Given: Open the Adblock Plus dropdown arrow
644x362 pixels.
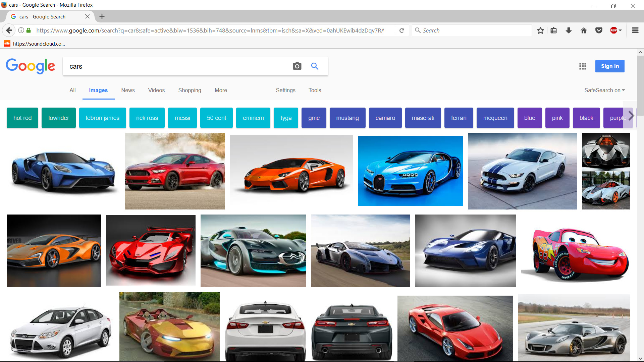Looking at the screenshot, I should click(620, 31).
